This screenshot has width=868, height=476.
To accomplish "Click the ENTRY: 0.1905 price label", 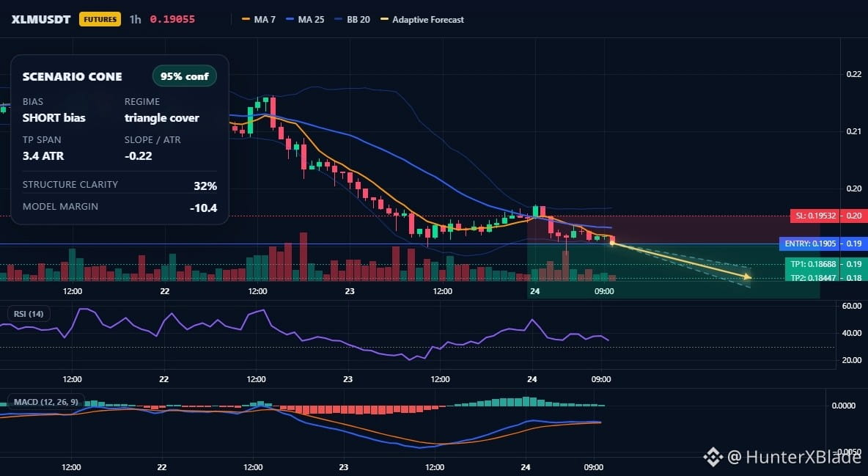I will (809, 244).
